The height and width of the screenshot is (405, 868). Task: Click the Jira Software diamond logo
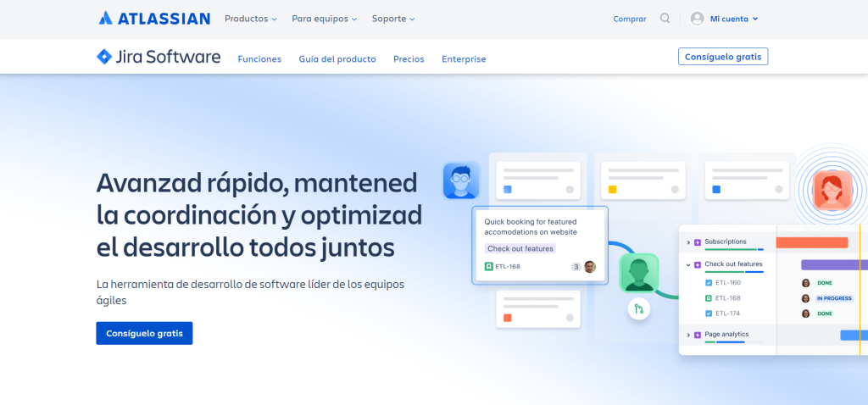pos(104,57)
